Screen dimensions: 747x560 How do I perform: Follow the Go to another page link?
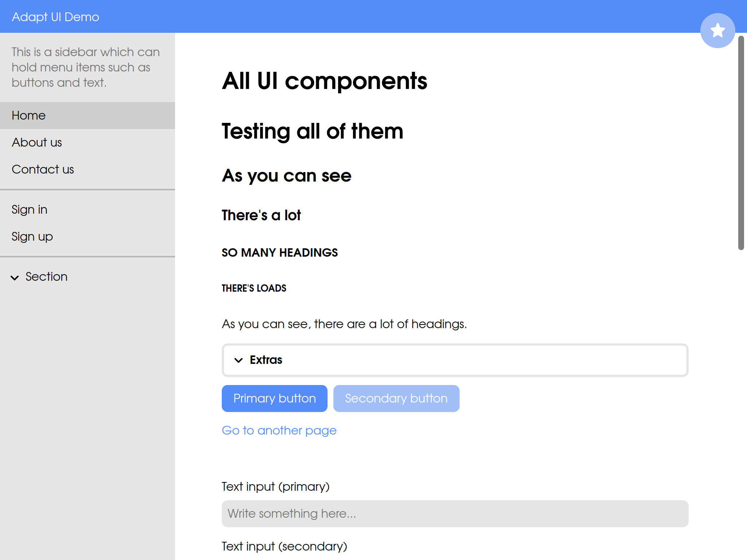(x=279, y=431)
